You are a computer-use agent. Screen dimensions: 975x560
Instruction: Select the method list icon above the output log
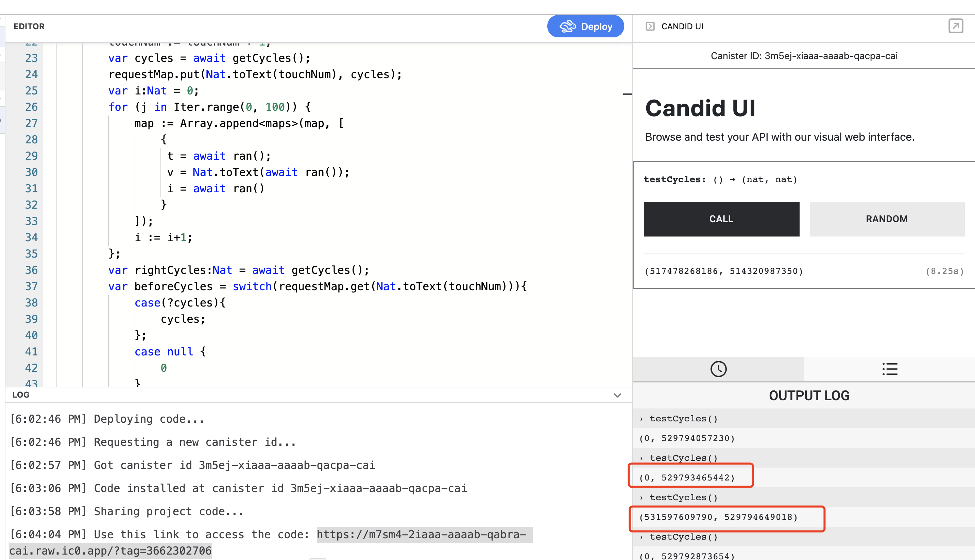889,369
